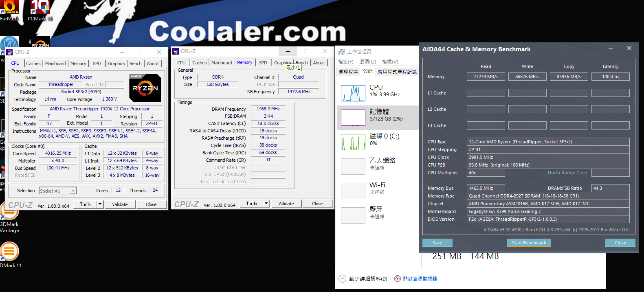This screenshot has width=644, height=292.
Task: Open the 3DMark 11 desktop icon
Action: [x=9, y=251]
